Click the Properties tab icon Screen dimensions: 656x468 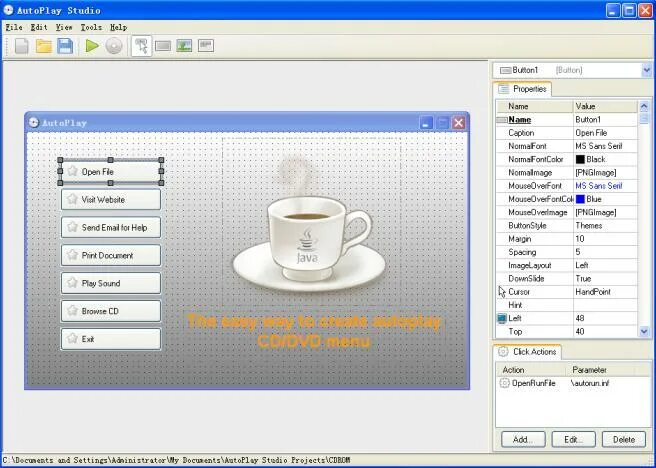[504, 89]
